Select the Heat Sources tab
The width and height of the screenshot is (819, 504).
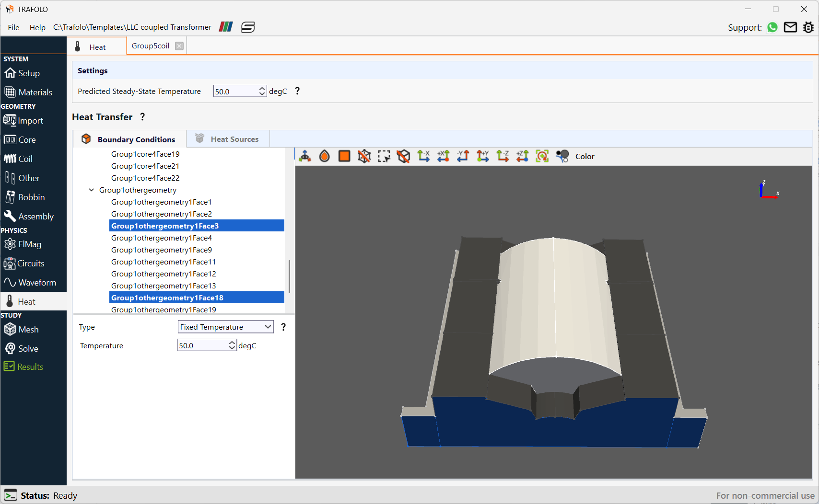coord(228,139)
